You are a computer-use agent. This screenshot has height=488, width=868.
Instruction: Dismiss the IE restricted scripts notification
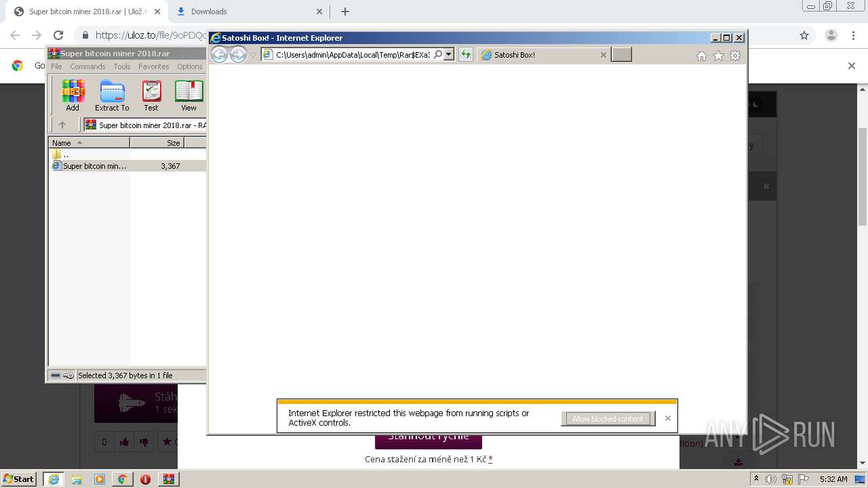coord(668,418)
